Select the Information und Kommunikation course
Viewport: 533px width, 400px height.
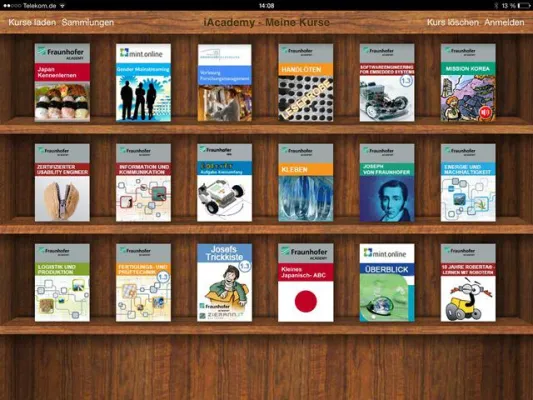click(x=143, y=182)
